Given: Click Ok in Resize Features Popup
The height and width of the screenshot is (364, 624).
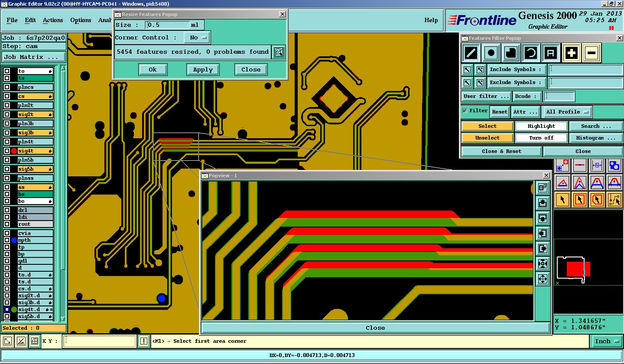Looking at the screenshot, I should pos(153,69).
